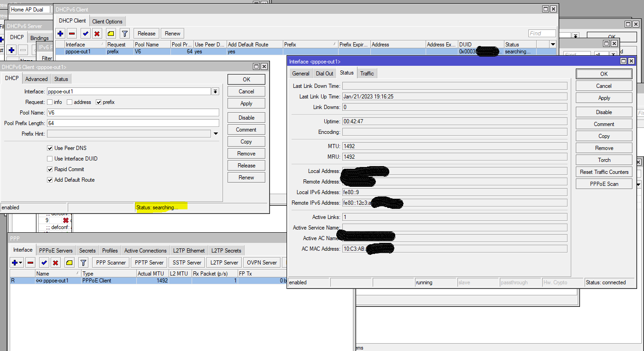Switch to the PPPoE Servers tab
This screenshot has height=351, width=644.
click(x=56, y=251)
